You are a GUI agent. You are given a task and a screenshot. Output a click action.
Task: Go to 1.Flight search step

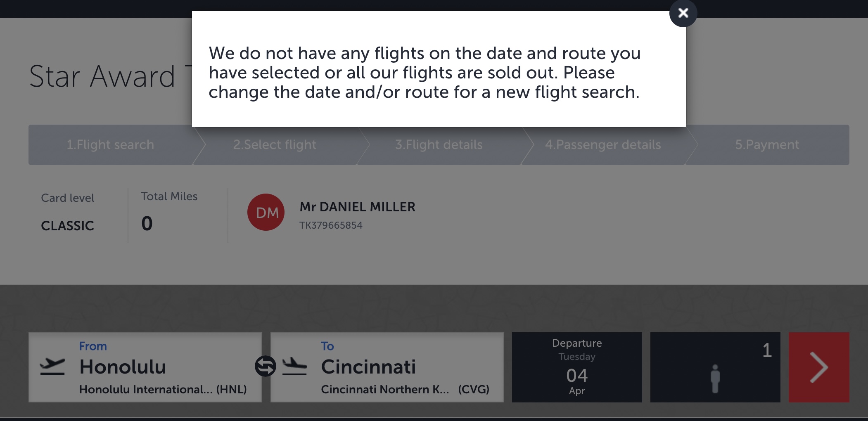[110, 145]
